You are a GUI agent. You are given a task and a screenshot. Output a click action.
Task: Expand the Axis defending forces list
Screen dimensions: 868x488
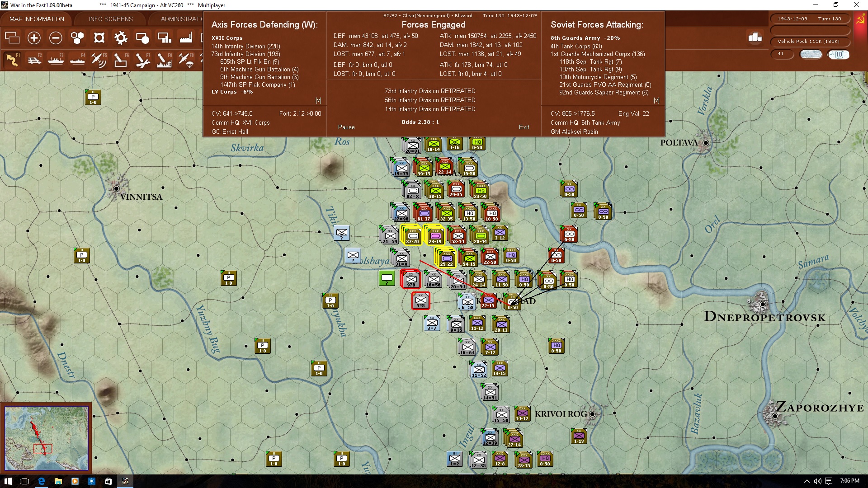coord(318,100)
